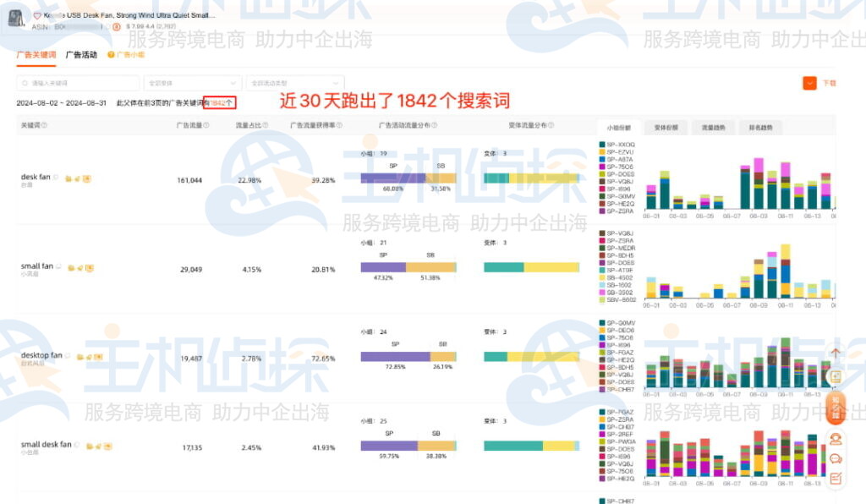Switch to the 广告活动 tab
866x504 pixels.
coord(80,56)
